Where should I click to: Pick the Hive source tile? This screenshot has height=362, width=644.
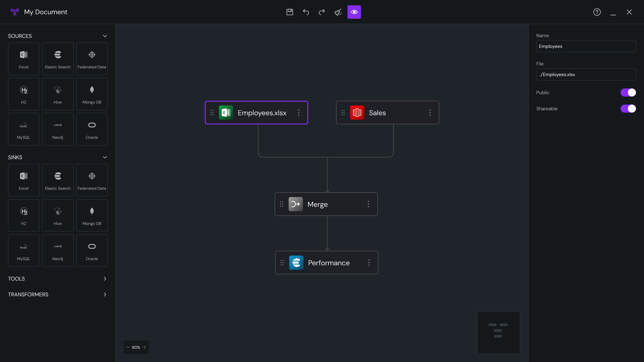coord(58,94)
